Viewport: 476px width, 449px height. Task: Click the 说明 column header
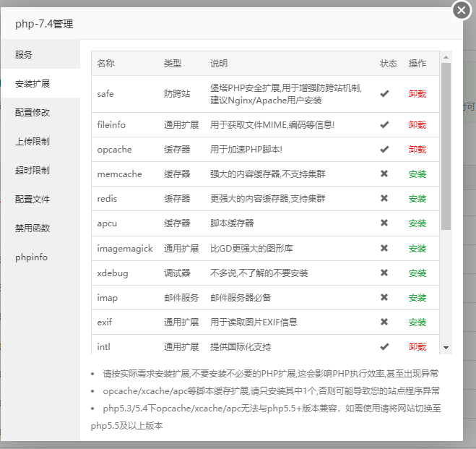coord(219,63)
